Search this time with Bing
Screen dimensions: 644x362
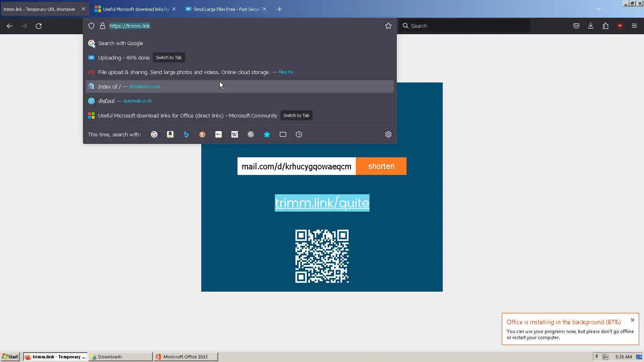click(186, 134)
